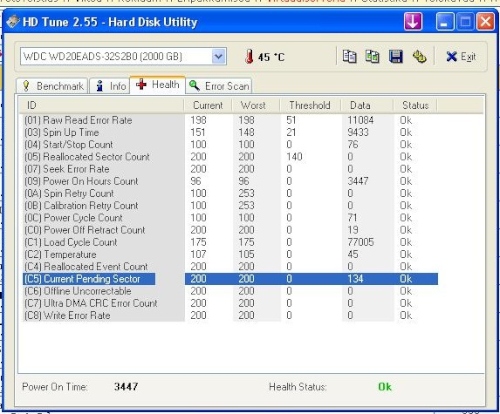Screen dimensions: 500x414
Task: Click the Power On Time value 3447
Action: pos(126,387)
